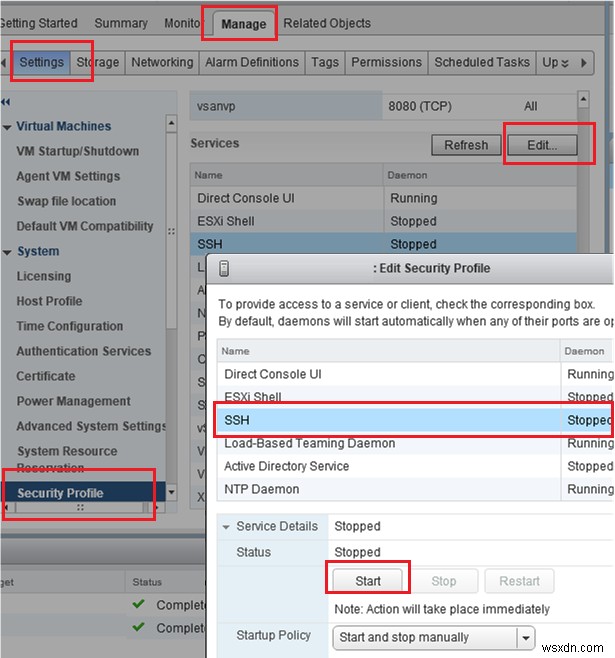Open Agent VM Settings

(68, 176)
